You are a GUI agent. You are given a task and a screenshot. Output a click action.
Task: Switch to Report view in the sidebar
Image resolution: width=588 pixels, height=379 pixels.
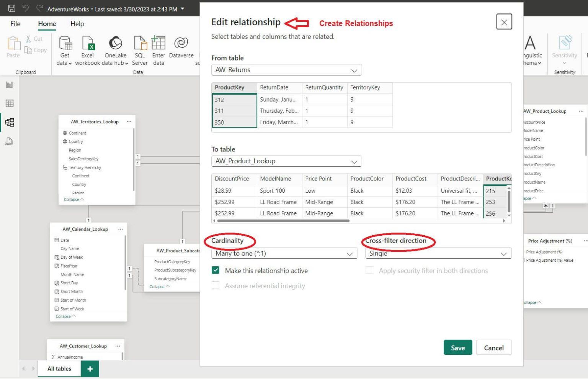[9, 85]
